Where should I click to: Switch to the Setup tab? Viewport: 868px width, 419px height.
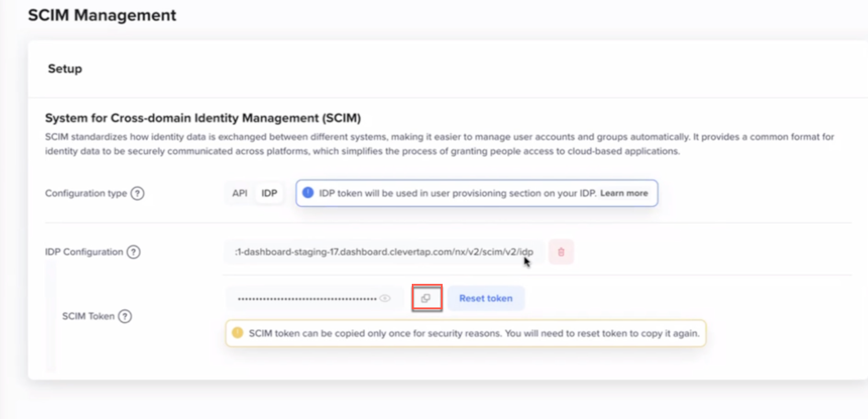pyautogui.click(x=64, y=69)
